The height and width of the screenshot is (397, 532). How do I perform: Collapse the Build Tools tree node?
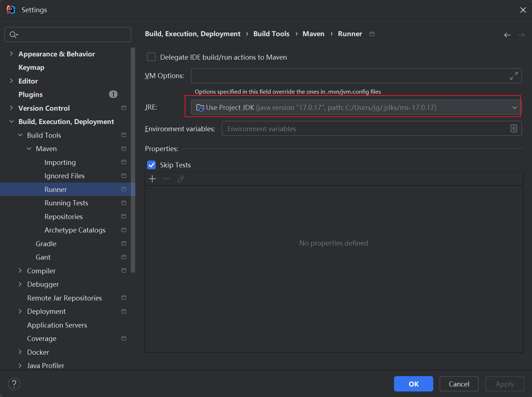point(20,135)
